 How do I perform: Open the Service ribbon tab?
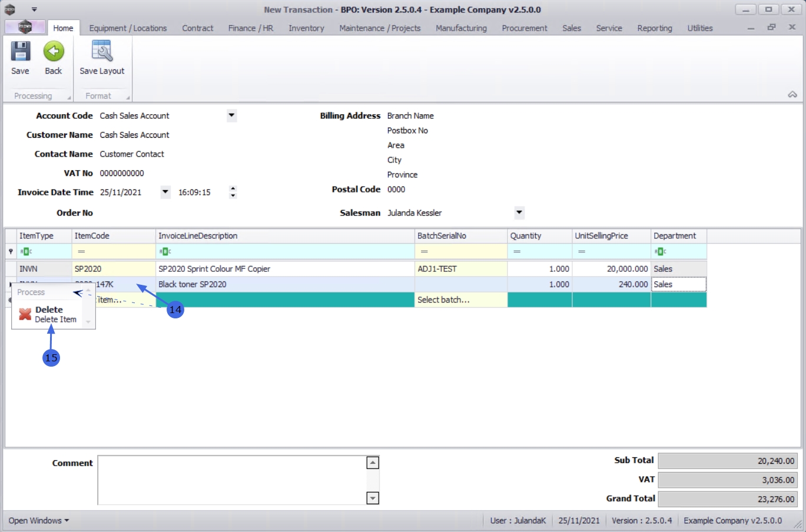[609, 28]
